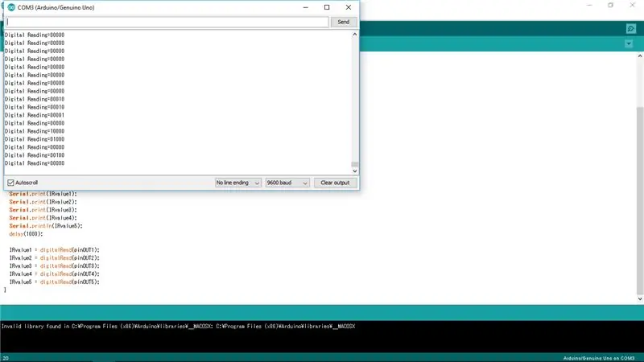Click the serial input text field
This screenshot has height=362, width=644.
[167, 22]
